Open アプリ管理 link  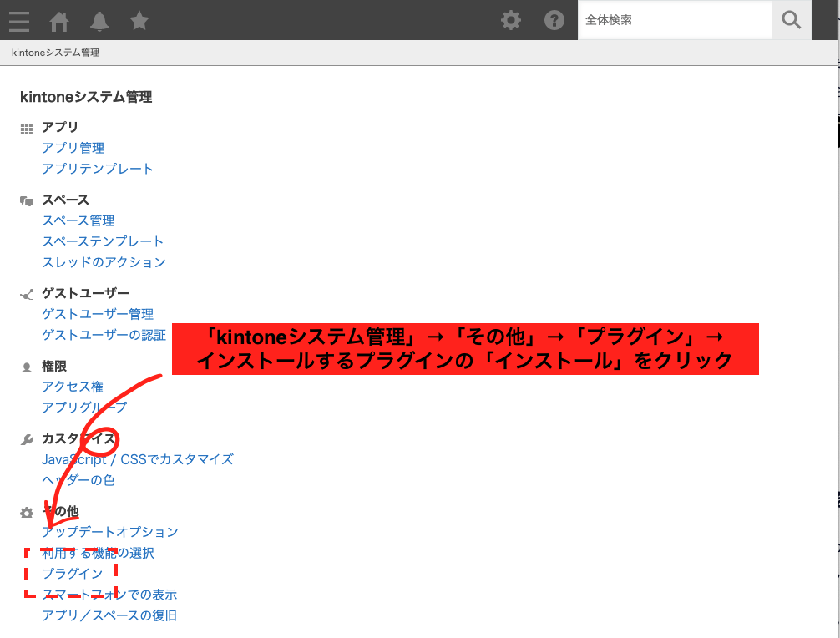click(x=73, y=148)
